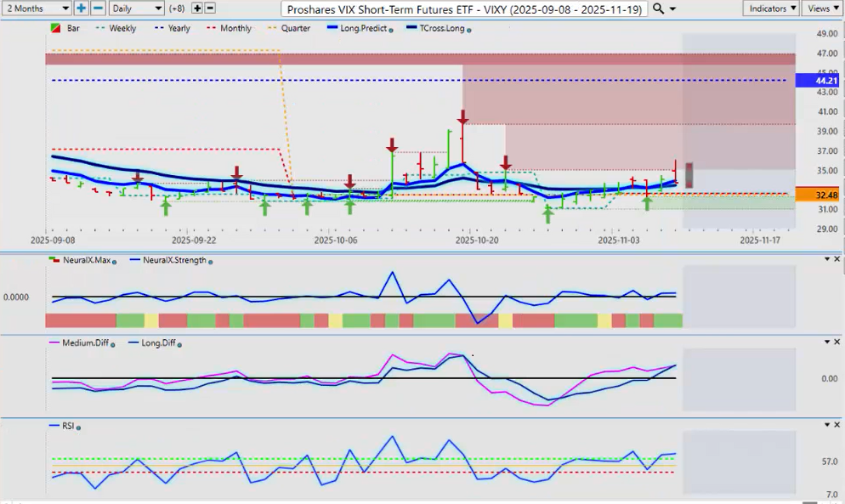Viewport: 845px width, 504px height.
Task: Close the RSI indicator panel
Action: click(x=836, y=424)
